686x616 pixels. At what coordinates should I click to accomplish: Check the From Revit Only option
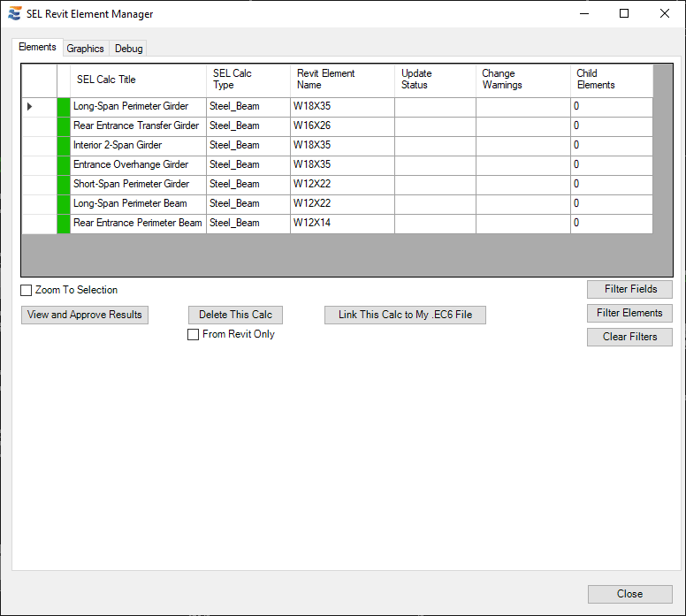click(x=194, y=334)
